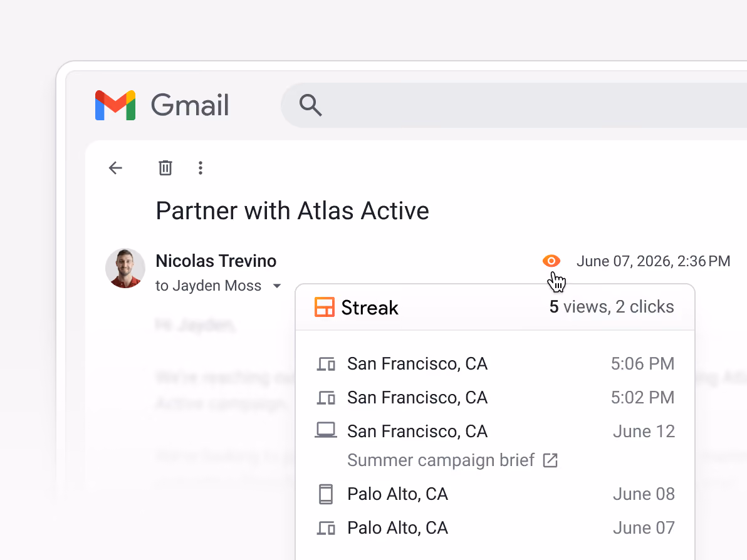Click email subject Partner with Atlas Active
747x560 pixels.
(x=293, y=211)
